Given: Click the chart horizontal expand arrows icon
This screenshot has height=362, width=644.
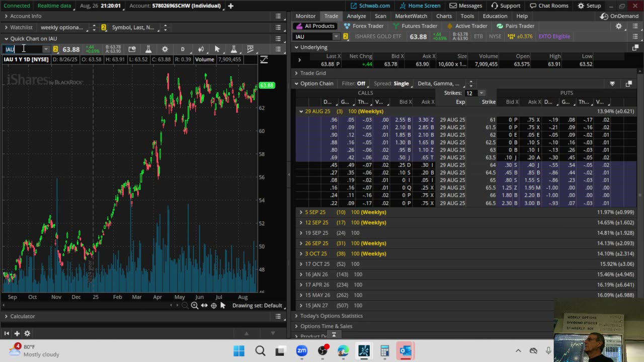Looking at the screenshot, I should 204,305.
